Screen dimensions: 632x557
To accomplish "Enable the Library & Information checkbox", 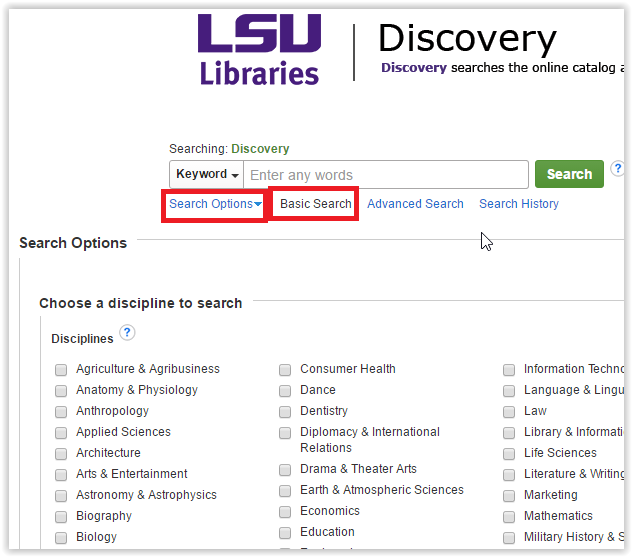I will tap(509, 433).
